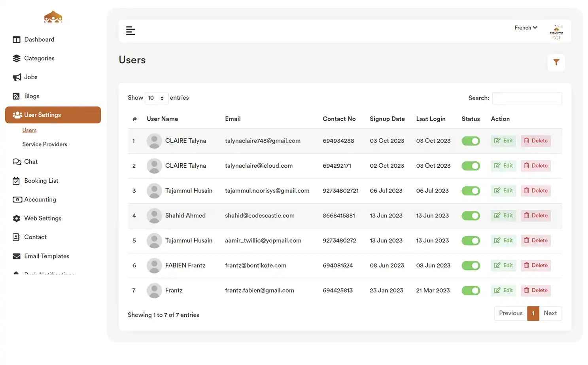Collapse the sidebar with the hamburger menu
This screenshot has height=365, width=588.
130,30
